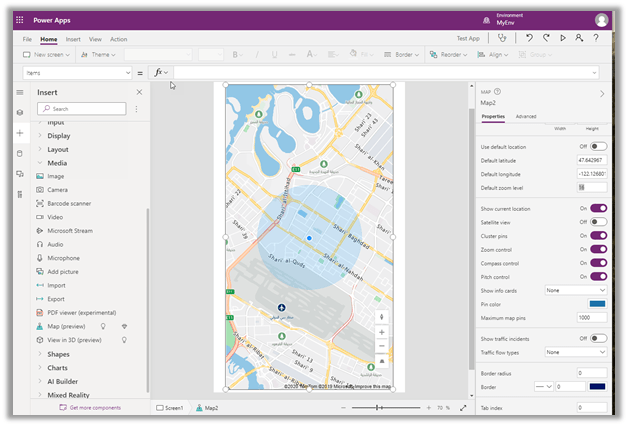Toggle Use default location switch
Screen dimensions: 628x426
coord(598,147)
